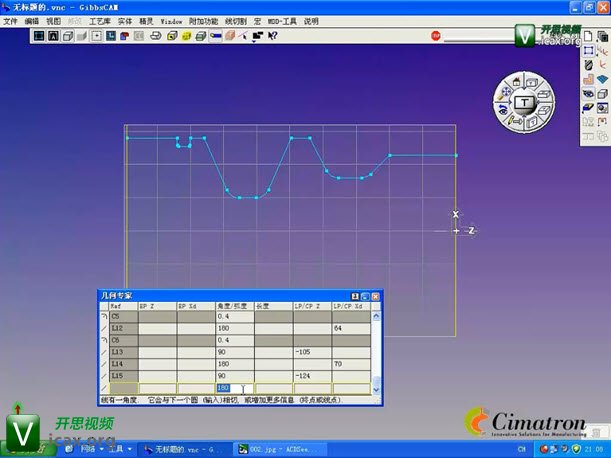
Task: Open the geometry creation palette icon
Action: coord(589,51)
